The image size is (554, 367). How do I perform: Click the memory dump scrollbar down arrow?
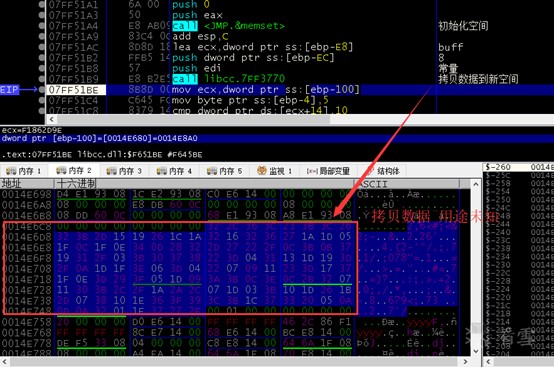tap(476, 351)
